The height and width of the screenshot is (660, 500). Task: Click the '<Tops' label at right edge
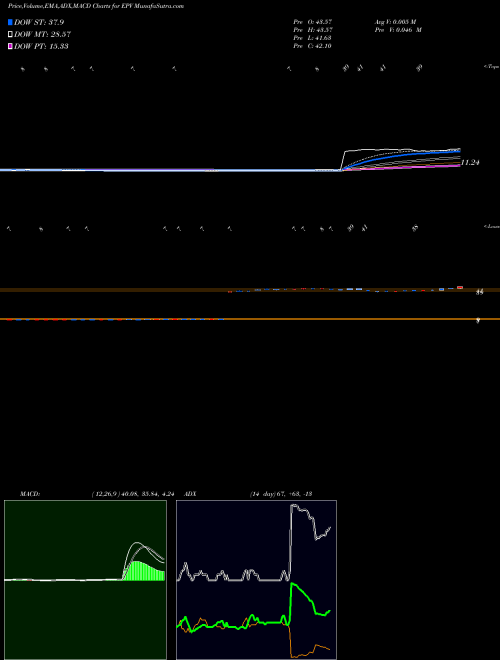(492, 67)
